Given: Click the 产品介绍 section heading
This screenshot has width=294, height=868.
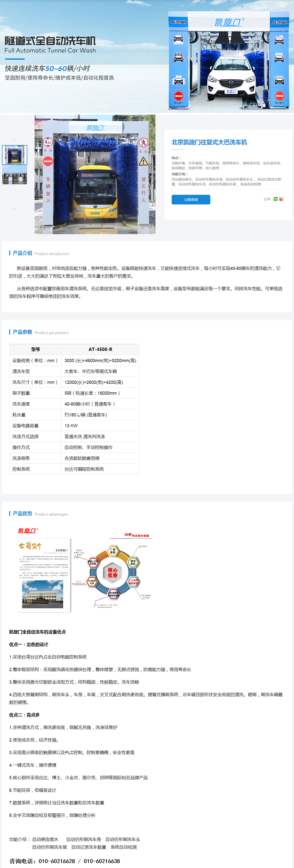Looking at the screenshot, I should [22, 253].
